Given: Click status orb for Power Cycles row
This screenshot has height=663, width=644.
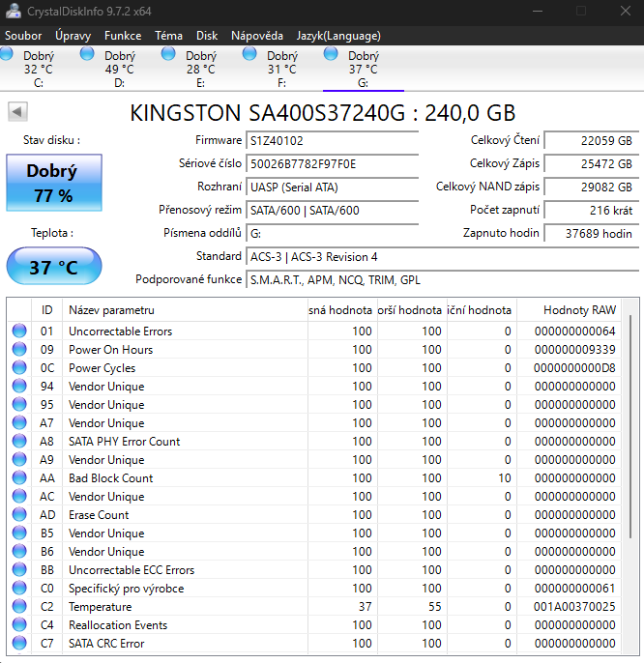Looking at the screenshot, I should tap(19, 367).
